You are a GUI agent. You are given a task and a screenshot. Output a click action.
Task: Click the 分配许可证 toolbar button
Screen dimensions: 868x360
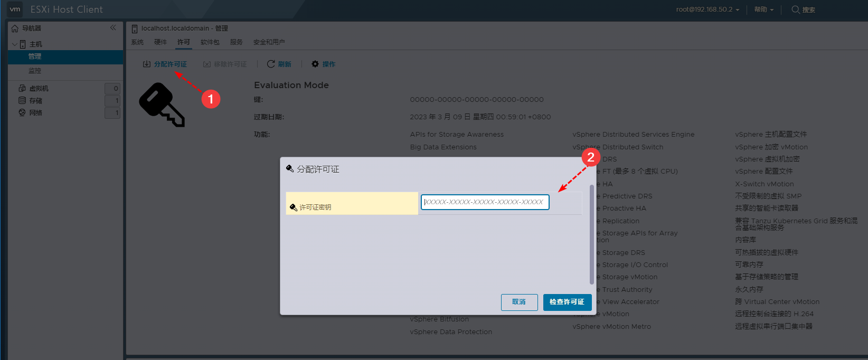click(x=165, y=64)
